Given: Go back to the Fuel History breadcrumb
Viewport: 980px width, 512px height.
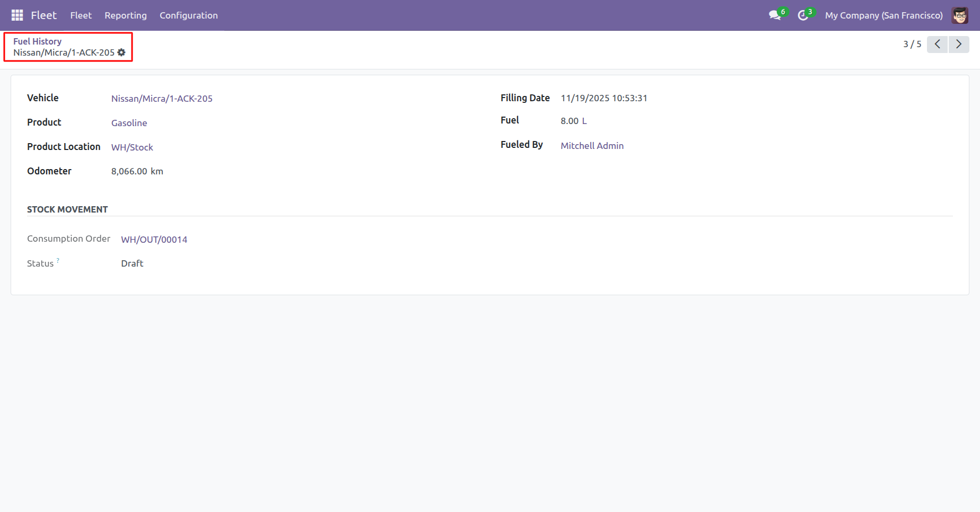Looking at the screenshot, I should point(37,41).
